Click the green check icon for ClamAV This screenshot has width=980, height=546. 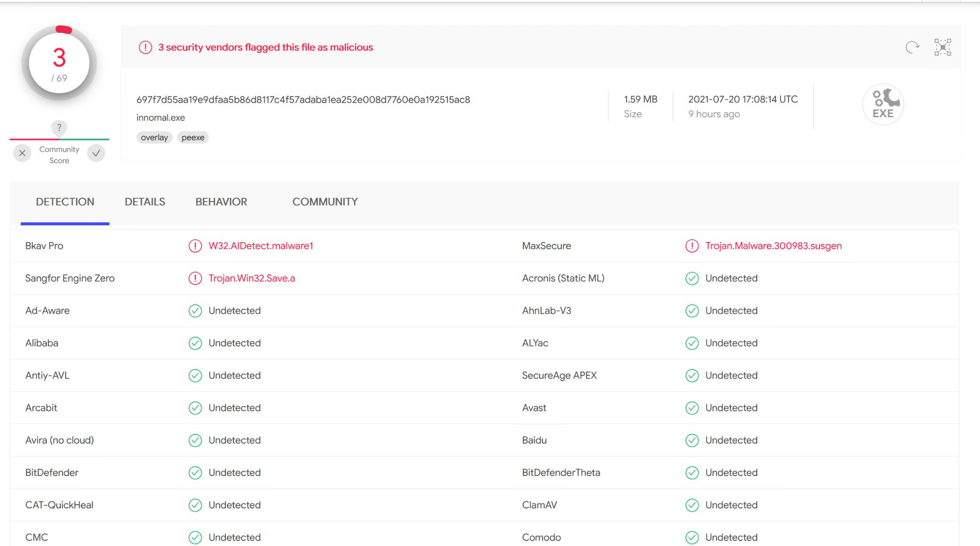click(x=692, y=505)
